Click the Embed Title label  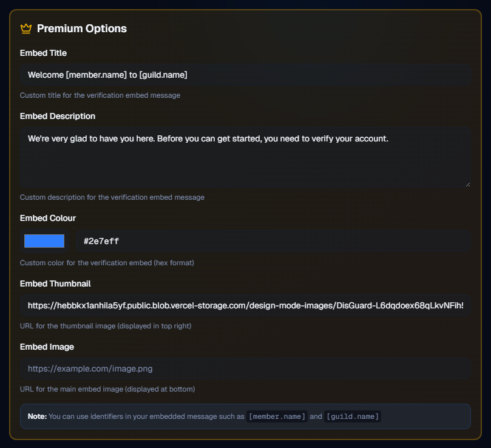(x=43, y=53)
